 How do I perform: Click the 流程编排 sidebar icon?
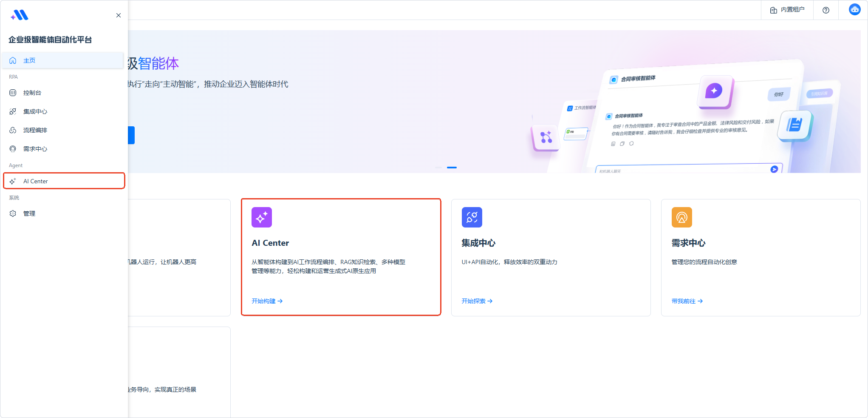click(13, 130)
